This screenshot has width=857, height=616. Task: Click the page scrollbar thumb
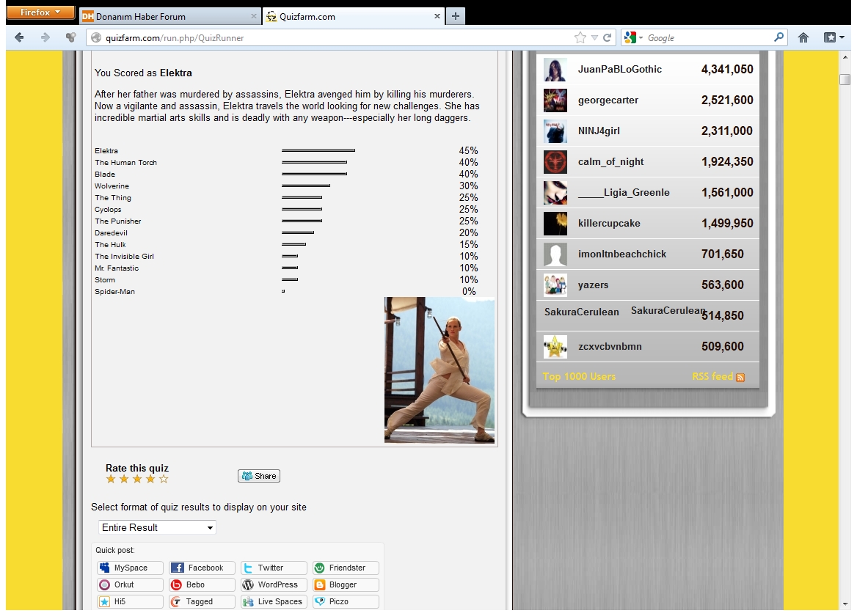845,79
